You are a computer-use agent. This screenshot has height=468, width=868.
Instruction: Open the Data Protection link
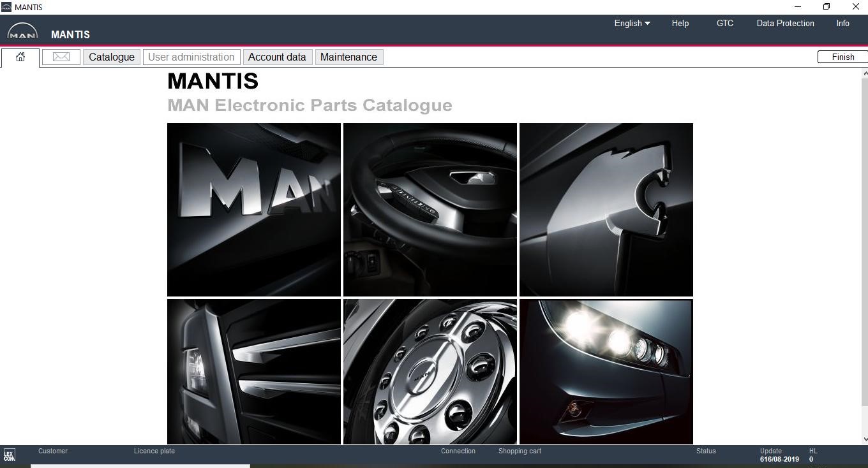pyautogui.click(x=786, y=23)
